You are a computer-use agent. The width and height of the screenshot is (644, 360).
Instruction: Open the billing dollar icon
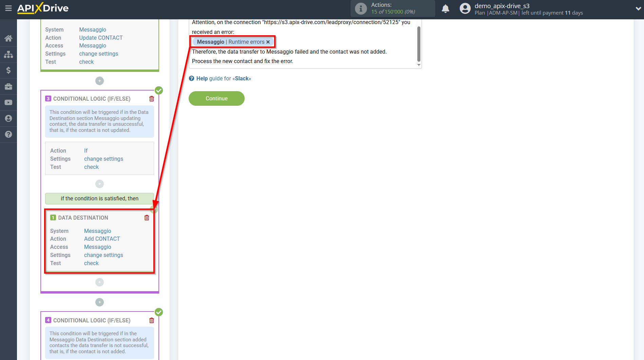(x=8, y=70)
